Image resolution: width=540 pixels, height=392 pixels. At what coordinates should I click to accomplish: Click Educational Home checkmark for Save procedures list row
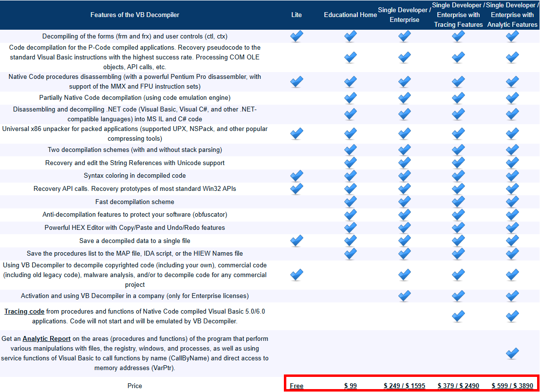350,254
